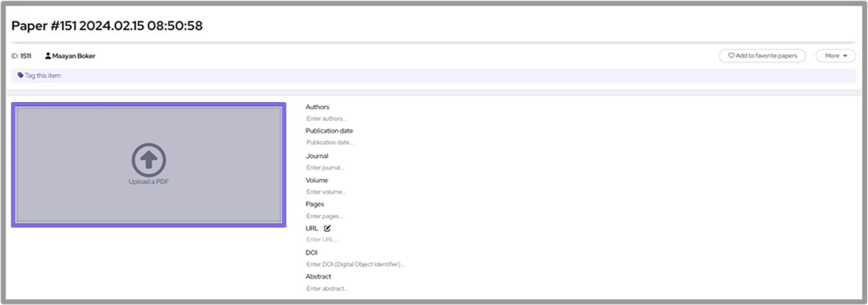Click the tag icon in the tag bar
Image resolution: width=868 pixels, height=305 pixels.
[x=20, y=75]
